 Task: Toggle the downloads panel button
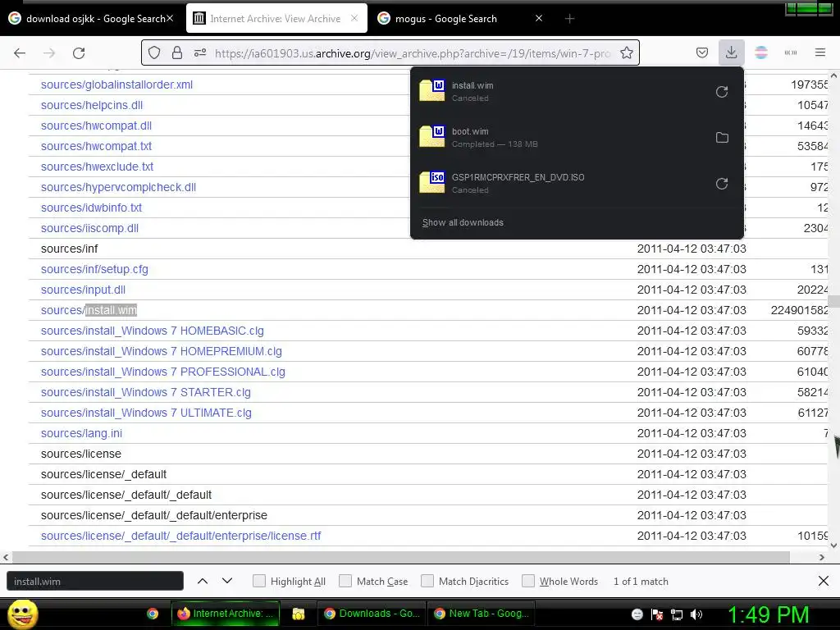[731, 52]
